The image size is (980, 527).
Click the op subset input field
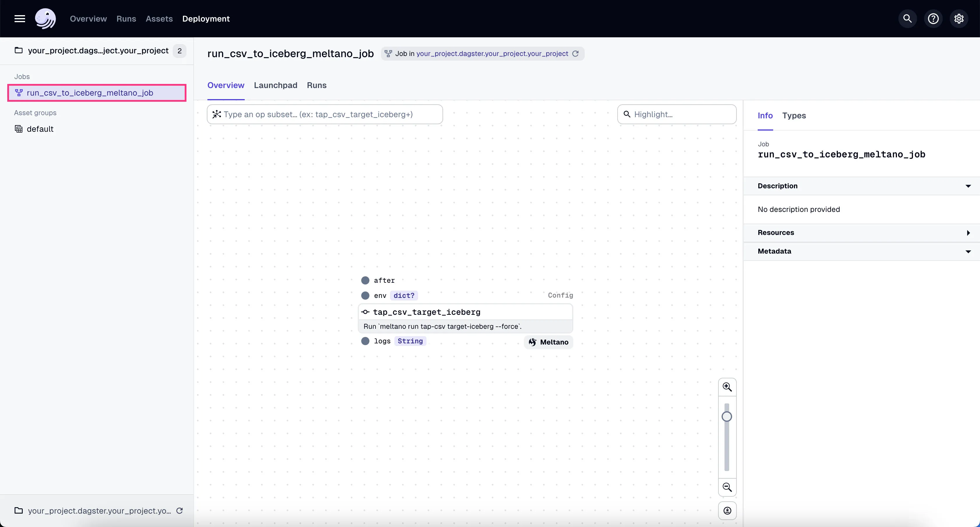pyautogui.click(x=325, y=114)
